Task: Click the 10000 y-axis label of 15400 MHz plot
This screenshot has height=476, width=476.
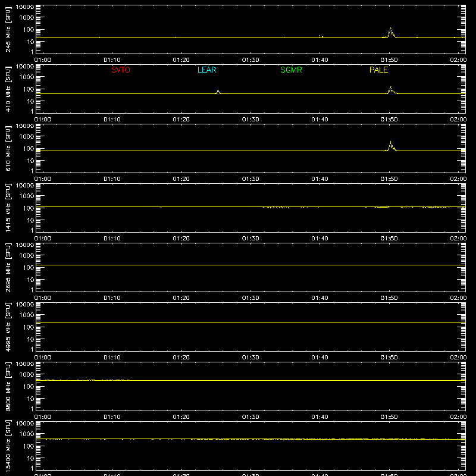Action: [x=25, y=424]
